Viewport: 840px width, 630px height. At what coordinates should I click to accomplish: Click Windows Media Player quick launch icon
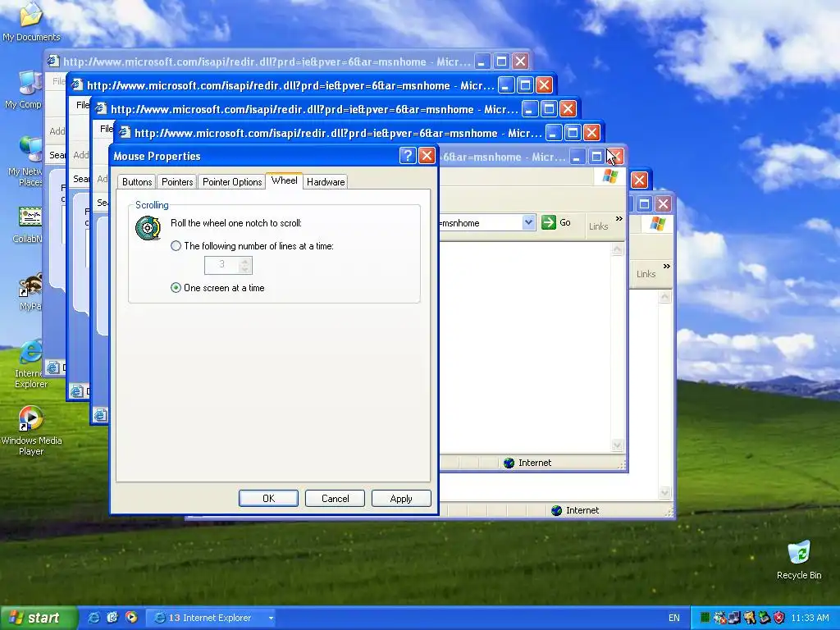coord(130,618)
